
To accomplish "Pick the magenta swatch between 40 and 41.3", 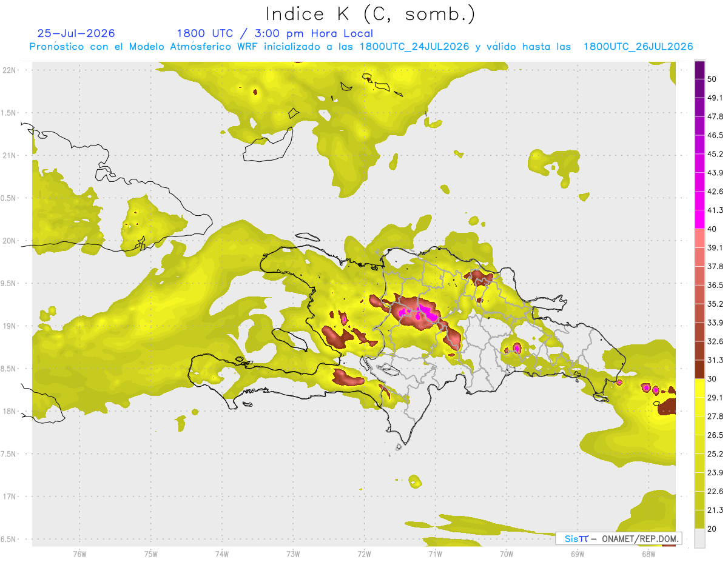I will [x=699, y=219].
